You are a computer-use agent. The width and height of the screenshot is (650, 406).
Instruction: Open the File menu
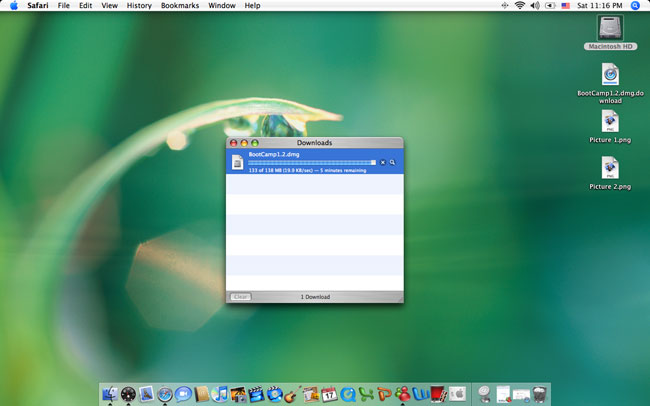(63, 5)
